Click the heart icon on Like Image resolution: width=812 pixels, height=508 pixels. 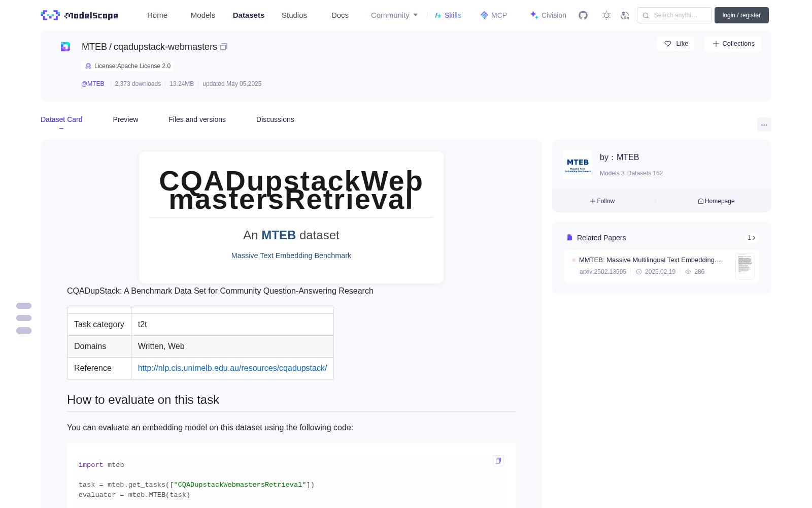[x=668, y=44]
